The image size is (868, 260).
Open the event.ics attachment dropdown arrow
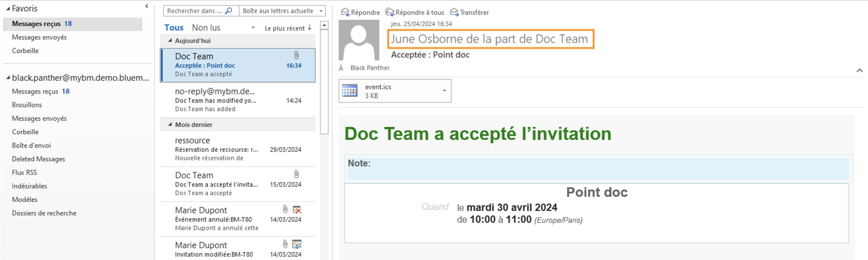(444, 91)
